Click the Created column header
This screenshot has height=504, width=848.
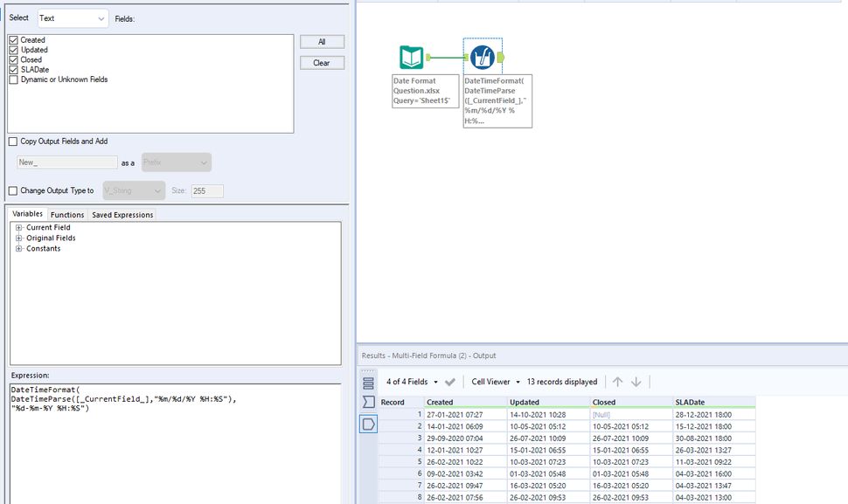coord(466,403)
